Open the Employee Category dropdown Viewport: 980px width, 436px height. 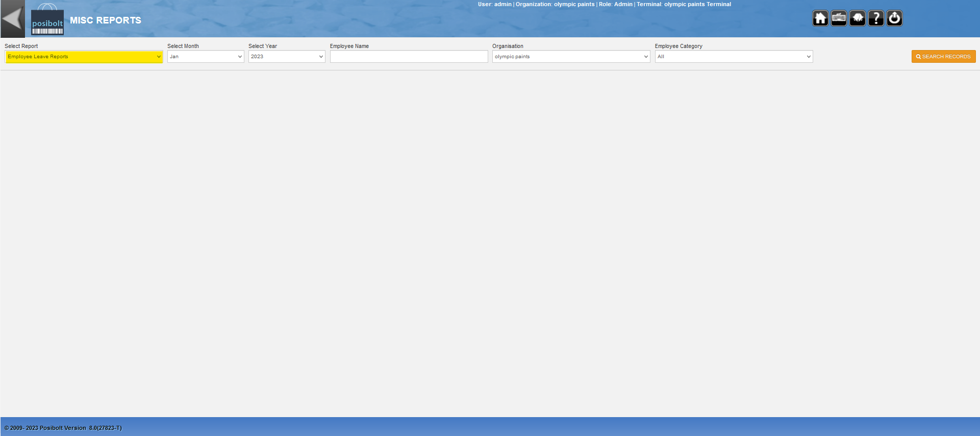[734, 57]
